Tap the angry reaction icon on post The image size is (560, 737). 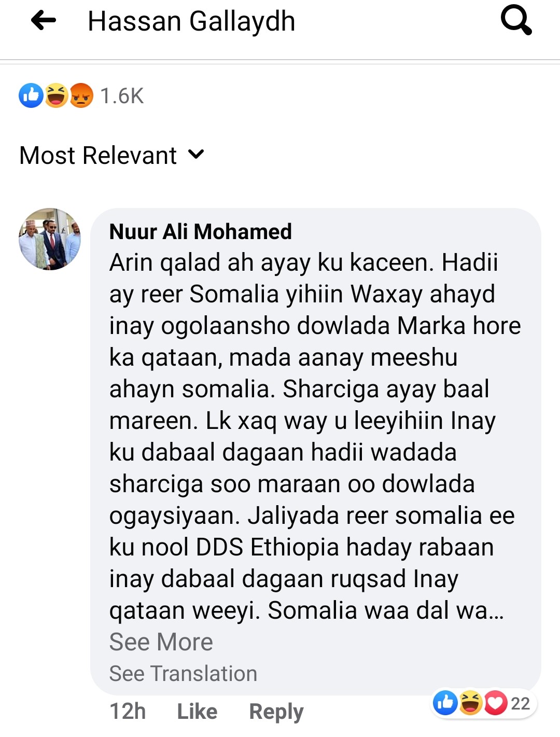coord(81,95)
